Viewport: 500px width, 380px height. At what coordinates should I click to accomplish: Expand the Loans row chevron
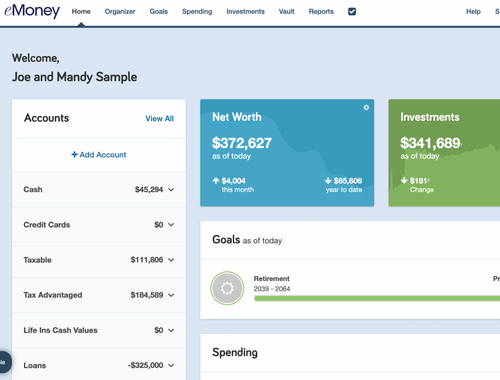click(171, 365)
